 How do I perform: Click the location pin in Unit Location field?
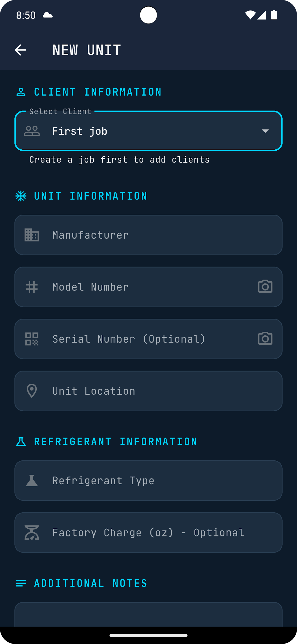[x=32, y=391]
